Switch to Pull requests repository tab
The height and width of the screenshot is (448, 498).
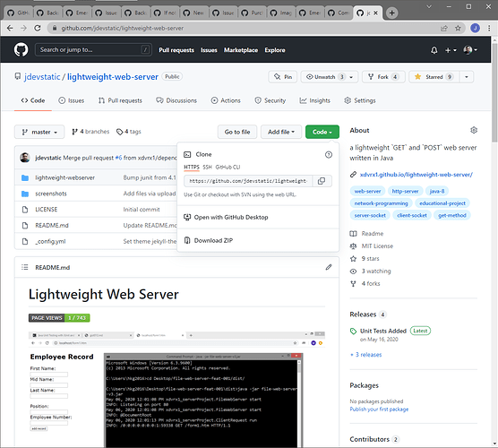click(120, 100)
